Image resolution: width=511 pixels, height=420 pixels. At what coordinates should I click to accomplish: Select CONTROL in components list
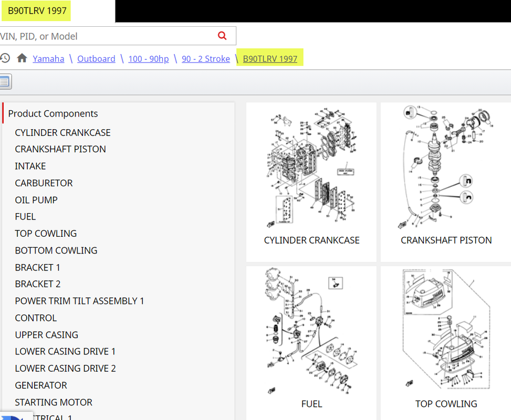pyautogui.click(x=36, y=318)
